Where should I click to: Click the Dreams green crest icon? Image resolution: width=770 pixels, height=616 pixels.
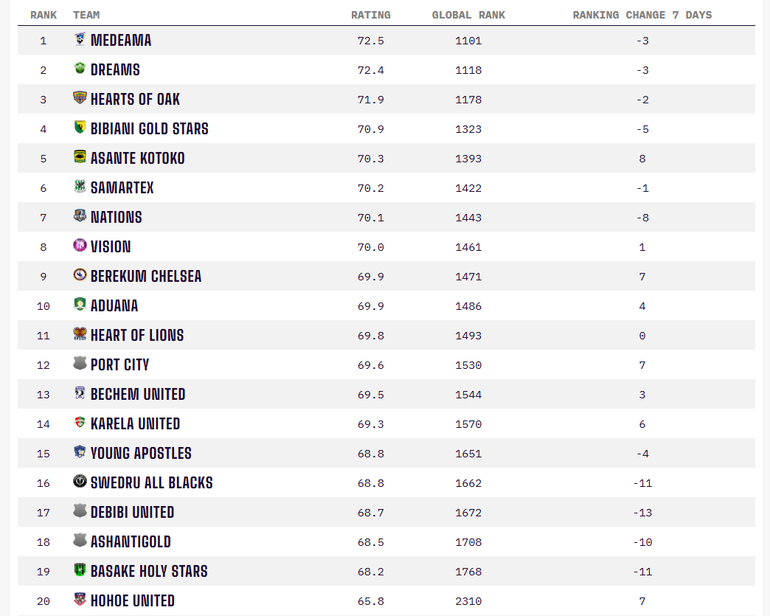pos(80,68)
